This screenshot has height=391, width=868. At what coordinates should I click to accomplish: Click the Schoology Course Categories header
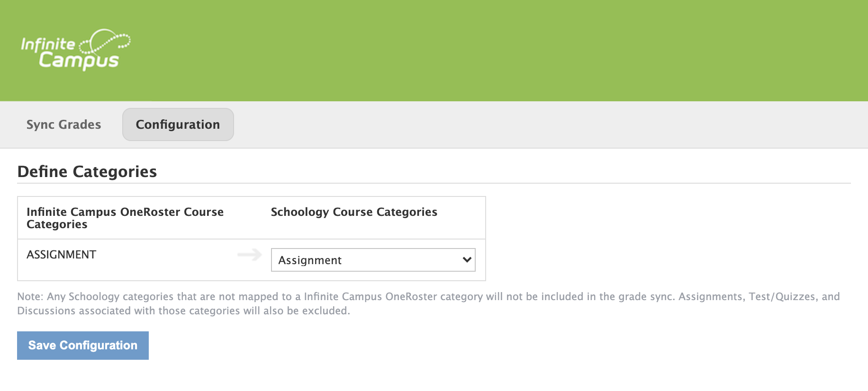point(354,212)
